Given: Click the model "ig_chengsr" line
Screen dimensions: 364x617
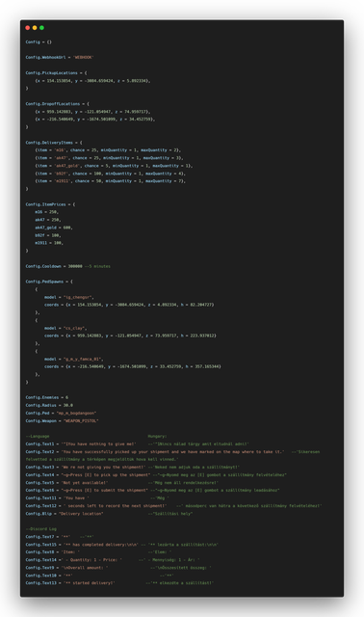Looking at the screenshot, I should pyautogui.click(x=68, y=297).
